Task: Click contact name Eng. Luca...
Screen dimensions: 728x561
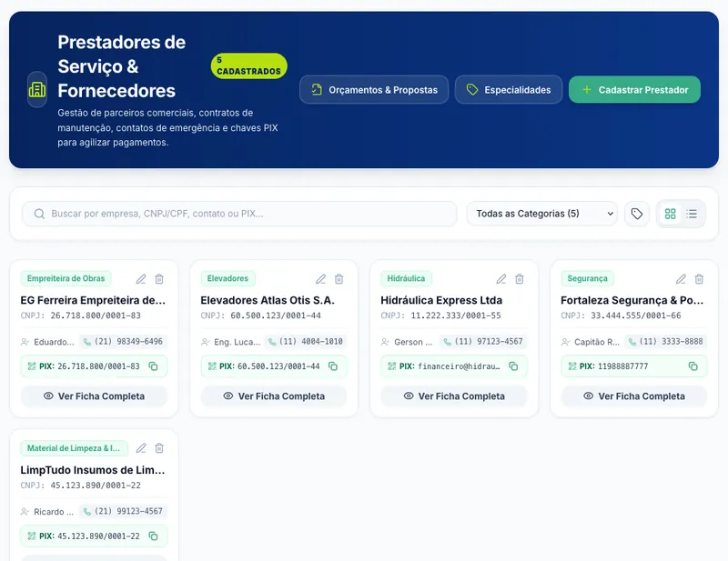Action: pyautogui.click(x=237, y=342)
